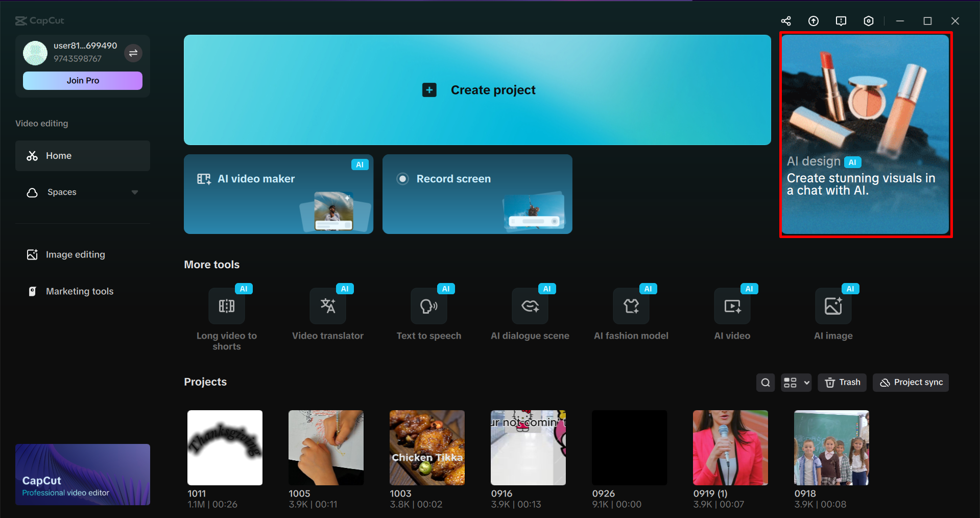
Task: Open the search icon in Projects section
Action: [x=765, y=382]
